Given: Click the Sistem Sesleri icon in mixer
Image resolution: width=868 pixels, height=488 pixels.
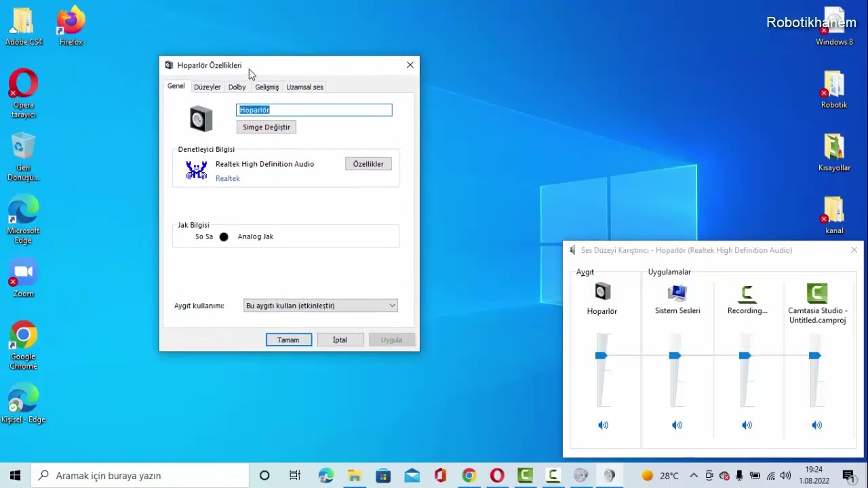Looking at the screenshot, I should (677, 293).
